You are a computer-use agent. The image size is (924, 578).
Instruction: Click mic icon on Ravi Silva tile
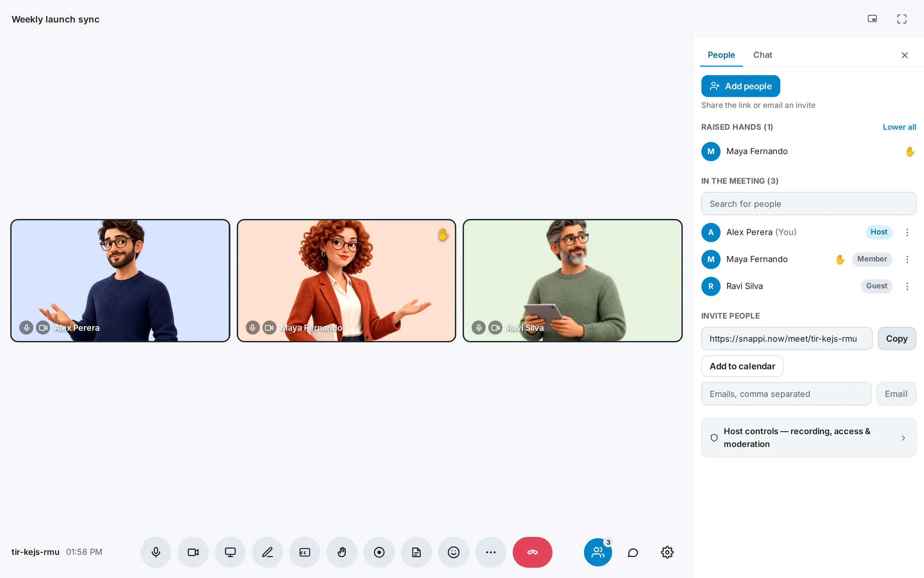[479, 328]
